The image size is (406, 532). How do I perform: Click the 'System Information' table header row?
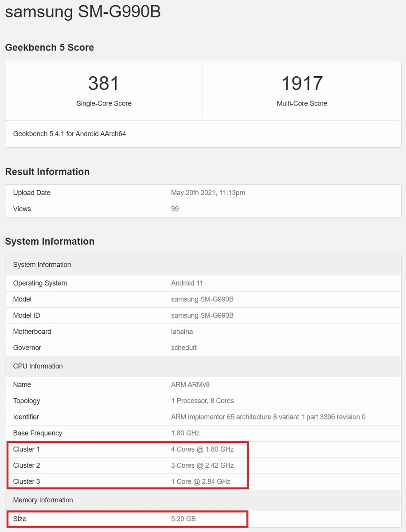point(203,265)
